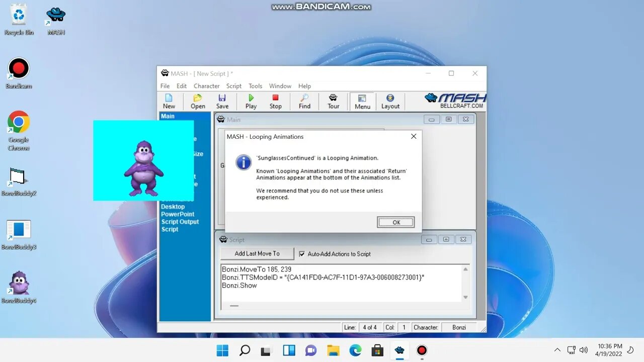
Task: Stop the script with the Stop icon
Action: pyautogui.click(x=275, y=101)
